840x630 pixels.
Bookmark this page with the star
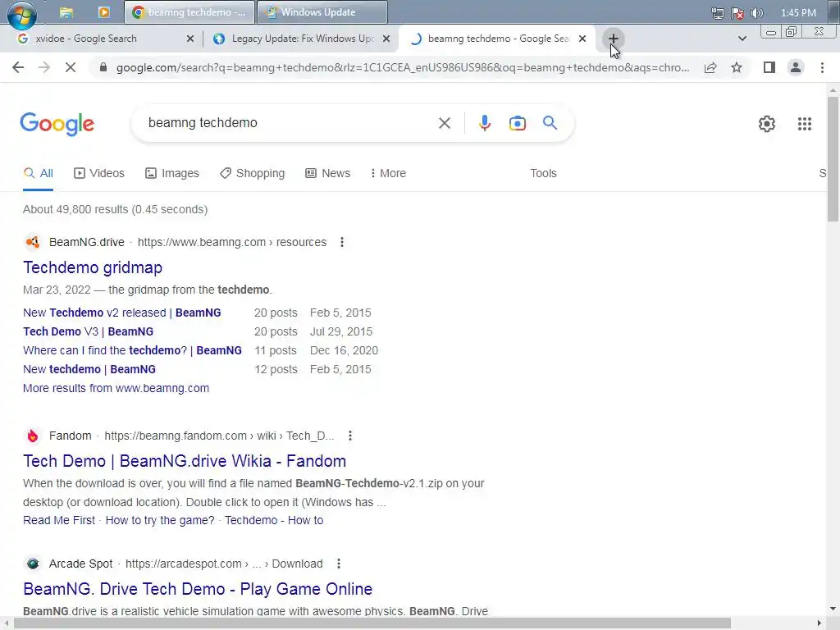737,67
